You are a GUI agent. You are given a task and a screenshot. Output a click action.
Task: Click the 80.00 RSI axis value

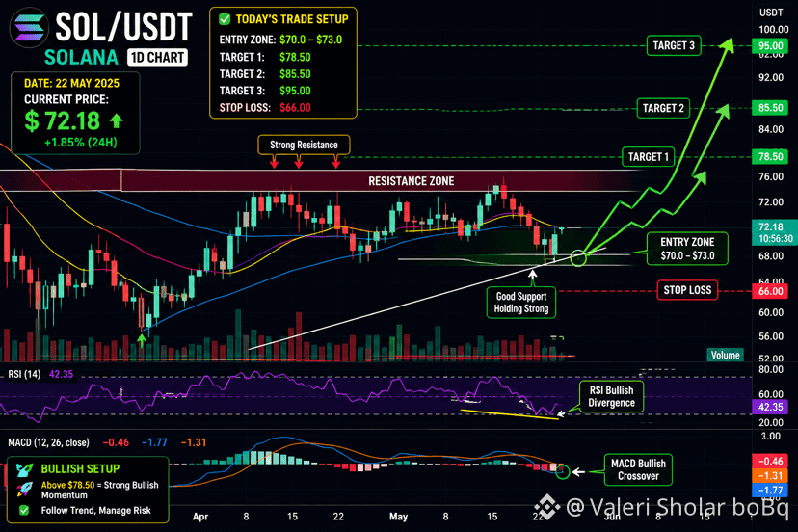click(771, 369)
